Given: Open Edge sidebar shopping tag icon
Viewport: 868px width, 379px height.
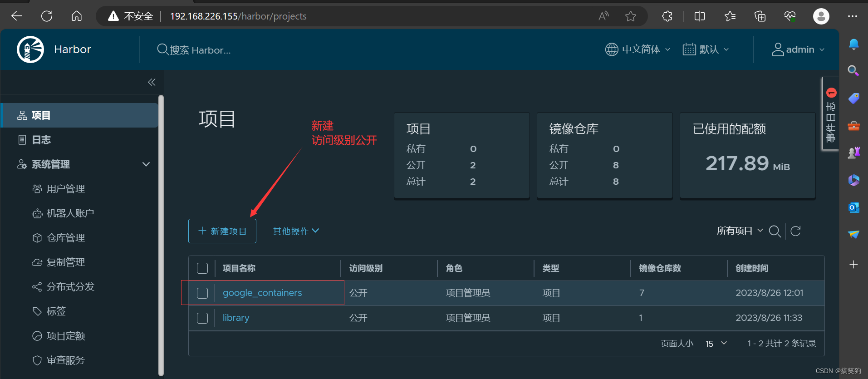Looking at the screenshot, I should pyautogui.click(x=853, y=98).
